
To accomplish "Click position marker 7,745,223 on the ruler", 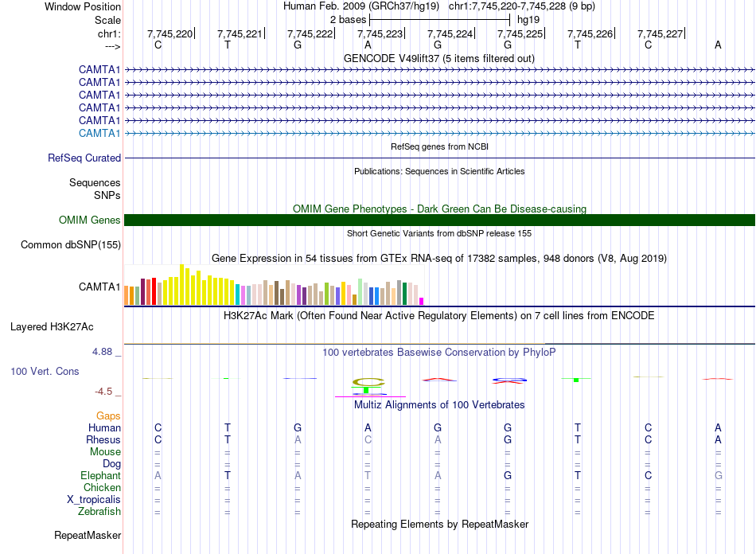I will (380, 33).
